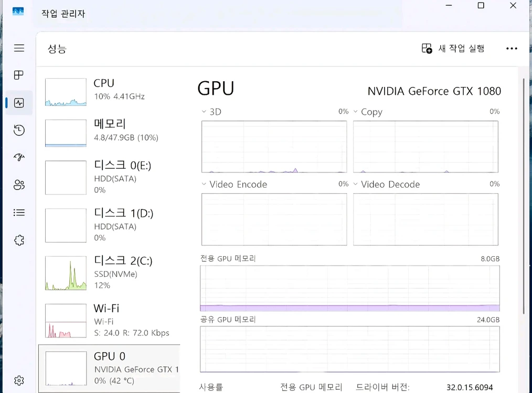Select 디스크 1(D:) entry
This screenshot has width=532, height=393.
click(x=109, y=225)
